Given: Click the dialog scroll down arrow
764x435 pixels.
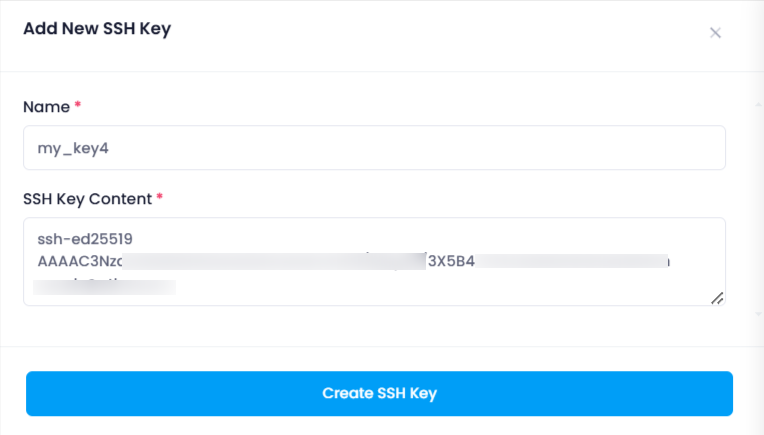Looking at the screenshot, I should (758, 314).
